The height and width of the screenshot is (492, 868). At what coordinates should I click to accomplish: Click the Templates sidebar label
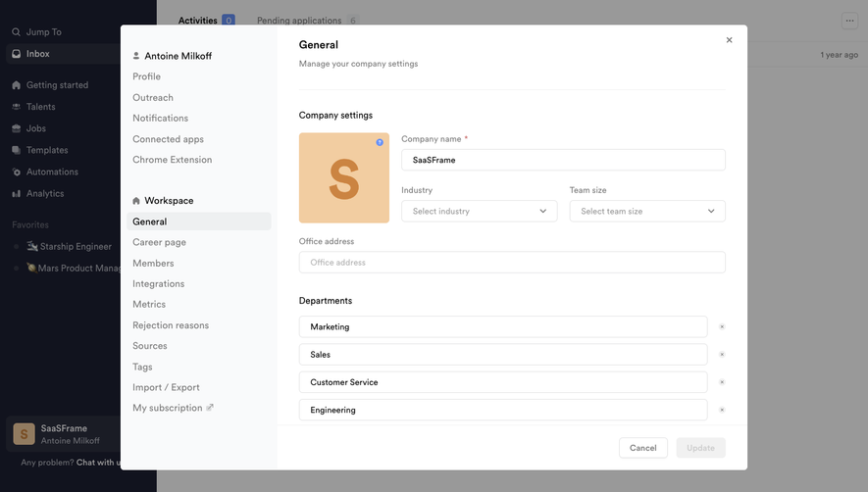coord(47,150)
